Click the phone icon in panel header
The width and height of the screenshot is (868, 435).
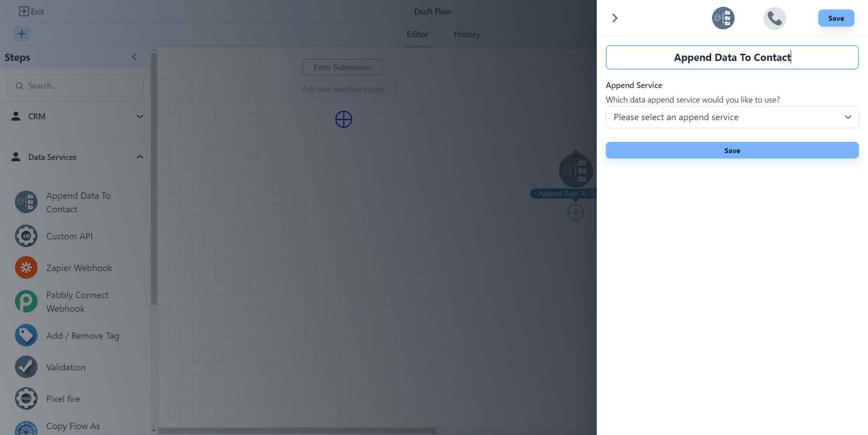775,18
